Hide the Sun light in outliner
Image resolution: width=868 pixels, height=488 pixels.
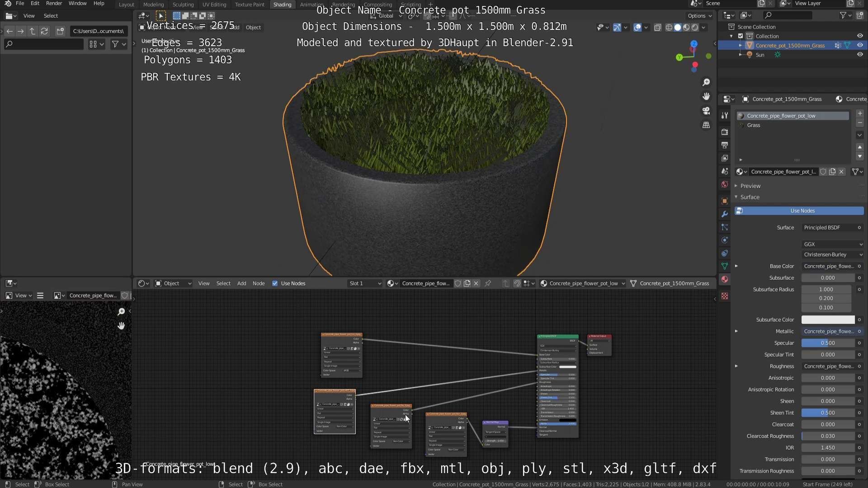coord(860,55)
